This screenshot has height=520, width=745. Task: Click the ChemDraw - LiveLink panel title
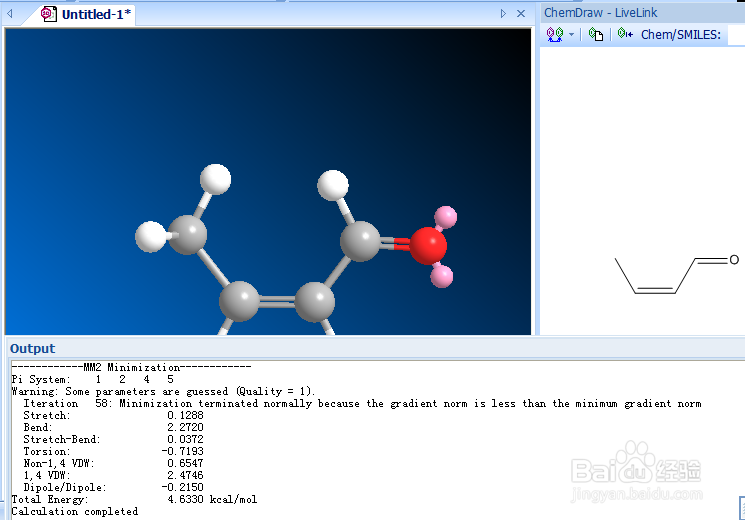(600, 13)
